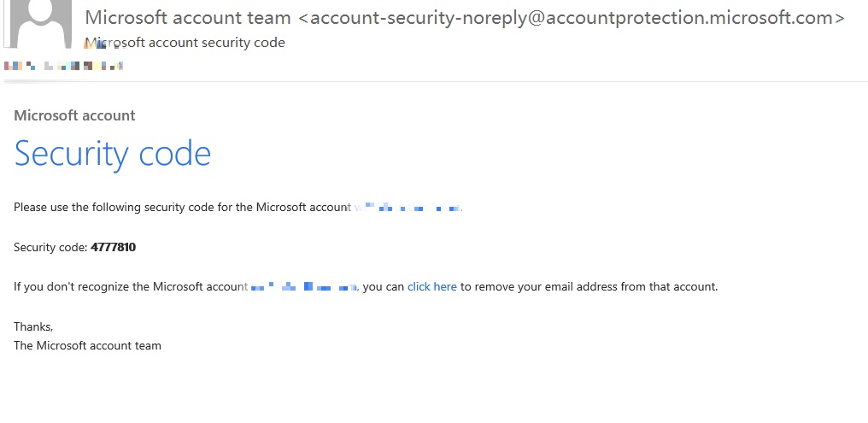The width and height of the screenshot is (868, 423).
Task: Click the words 'you can' before the link
Action: pyautogui.click(x=383, y=287)
